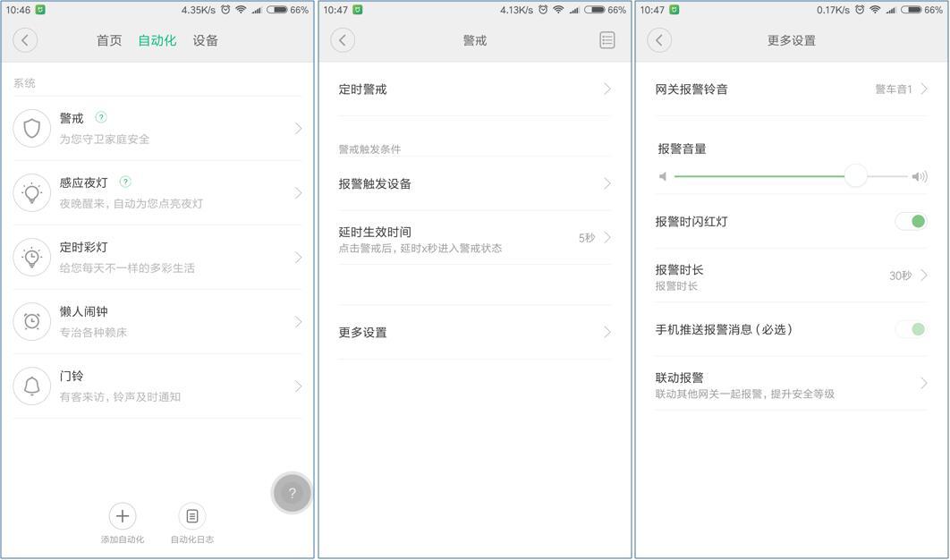Screen dimensions: 950x560
Task: Open 联动报警 linked alarm settings
Action: [787, 382]
